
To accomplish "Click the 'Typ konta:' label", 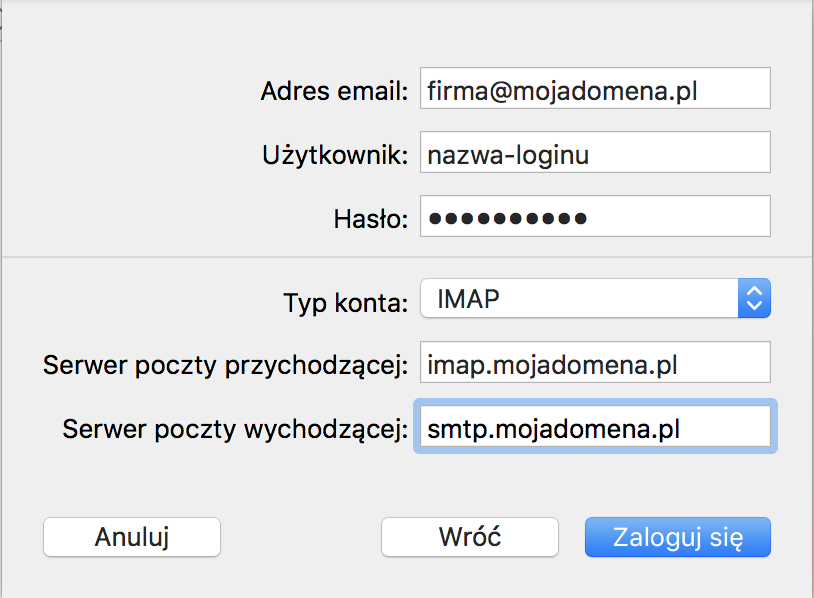I will [346, 303].
